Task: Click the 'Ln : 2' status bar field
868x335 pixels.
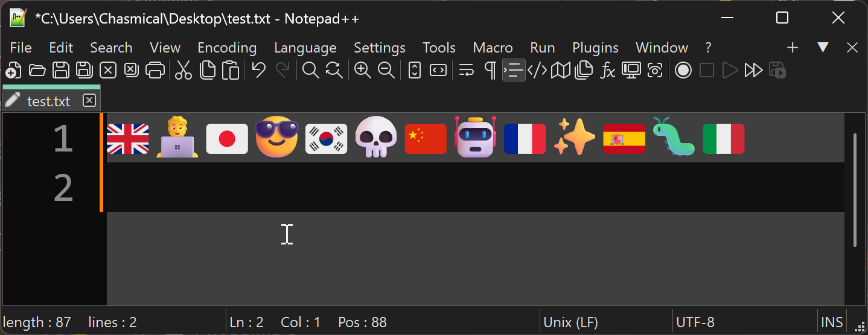Action: (247, 322)
